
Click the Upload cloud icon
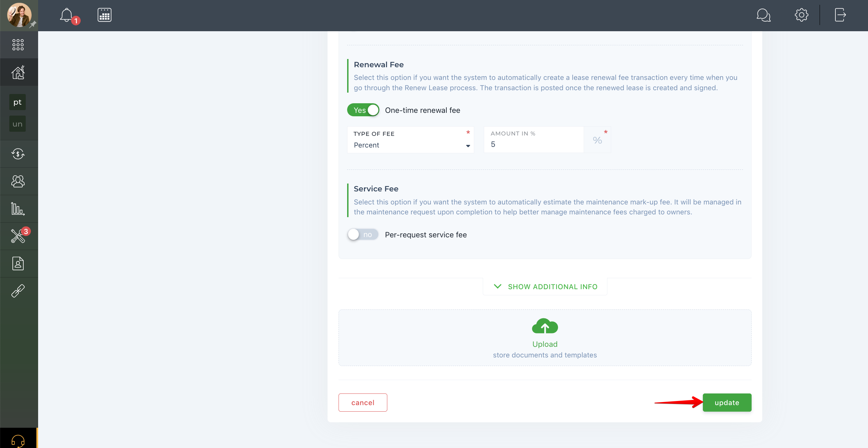pos(545,326)
